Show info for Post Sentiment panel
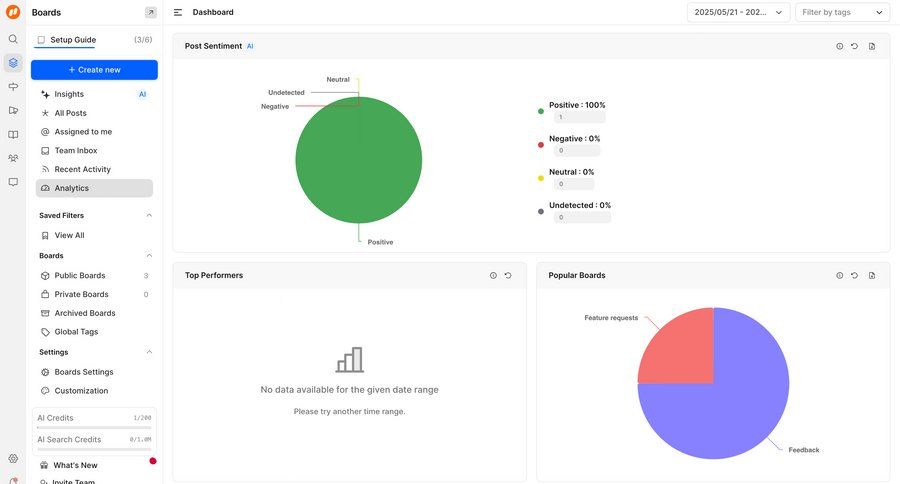Image resolution: width=900 pixels, height=484 pixels. (840, 46)
